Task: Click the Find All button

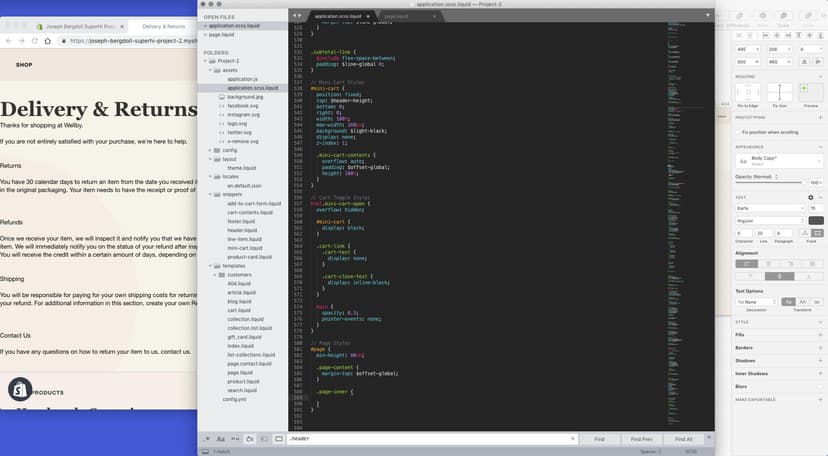Action: [684, 439]
